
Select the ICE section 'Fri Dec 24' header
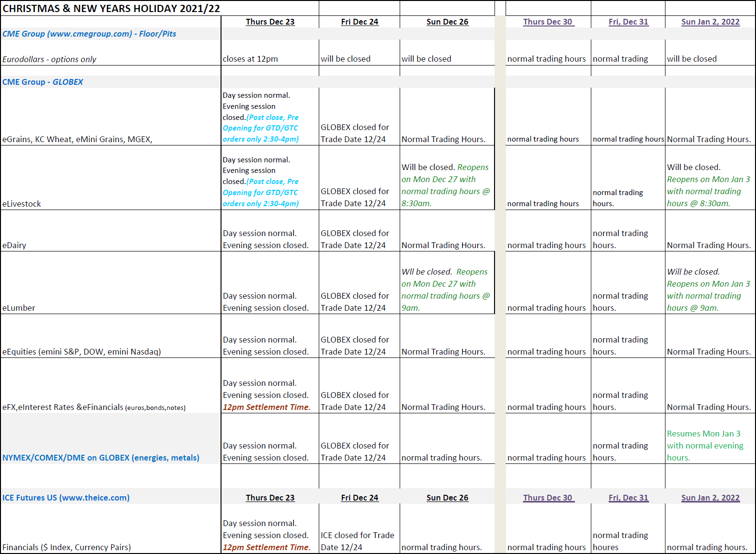(x=360, y=498)
